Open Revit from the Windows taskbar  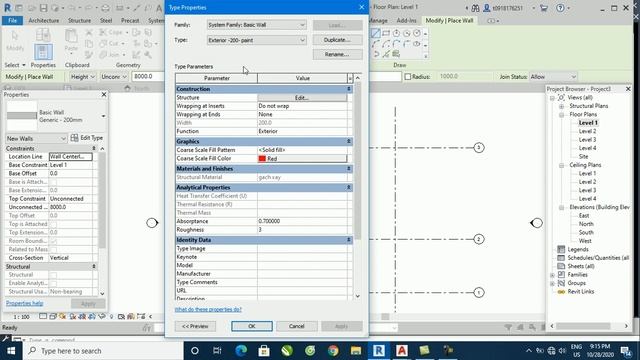pyautogui.click(x=379, y=351)
